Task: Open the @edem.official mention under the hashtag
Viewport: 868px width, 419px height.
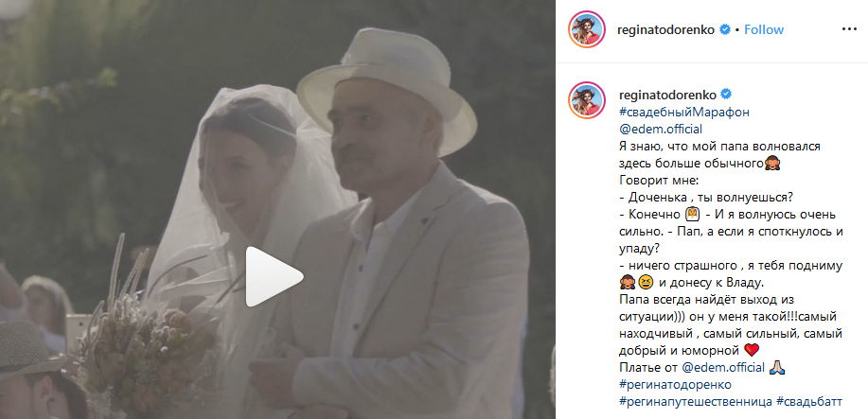Action: pyautogui.click(x=659, y=130)
